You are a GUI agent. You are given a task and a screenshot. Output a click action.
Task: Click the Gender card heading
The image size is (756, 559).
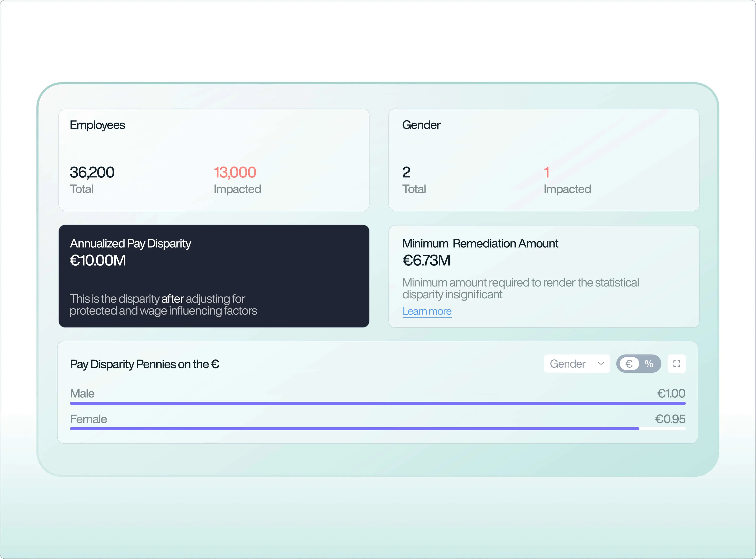click(x=421, y=125)
